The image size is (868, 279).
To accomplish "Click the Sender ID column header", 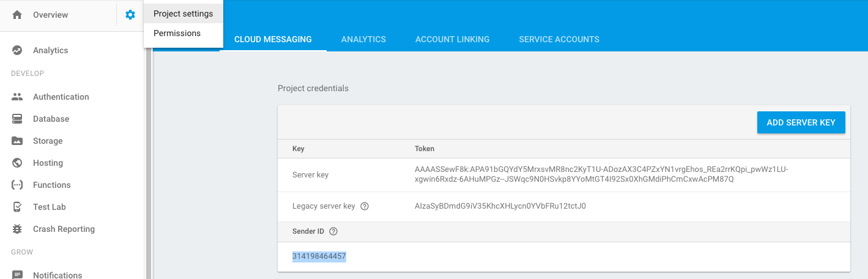I will tap(308, 231).
